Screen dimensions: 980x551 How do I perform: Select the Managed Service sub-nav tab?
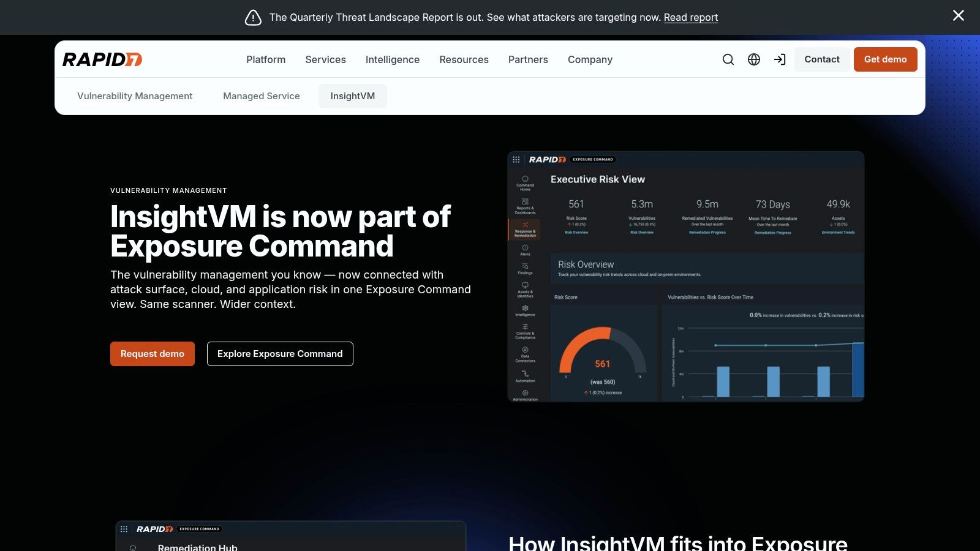(262, 96)
